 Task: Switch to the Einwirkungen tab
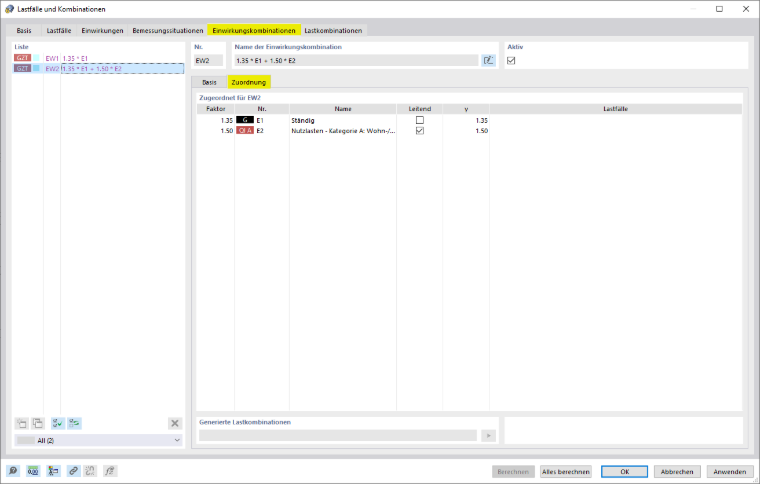[102, 31]
